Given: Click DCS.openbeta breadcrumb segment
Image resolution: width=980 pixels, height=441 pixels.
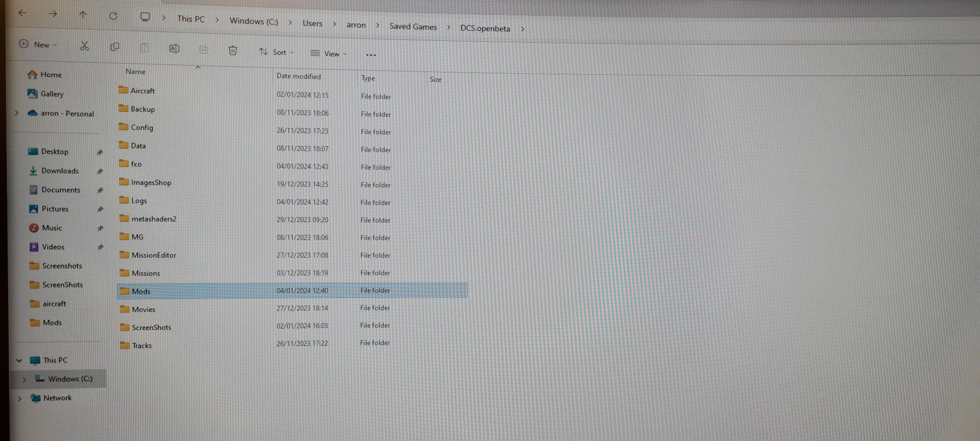Looking at the screenshot, I should [485, 28].
